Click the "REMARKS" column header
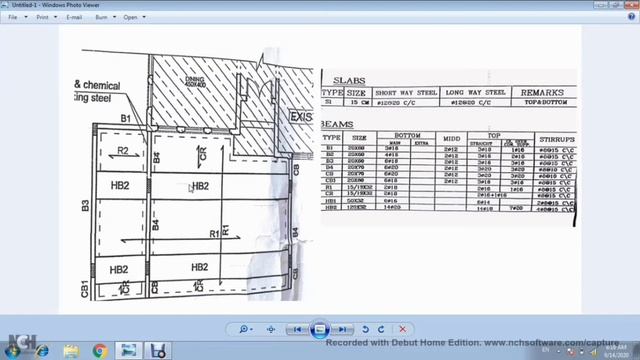 [542, 93]
